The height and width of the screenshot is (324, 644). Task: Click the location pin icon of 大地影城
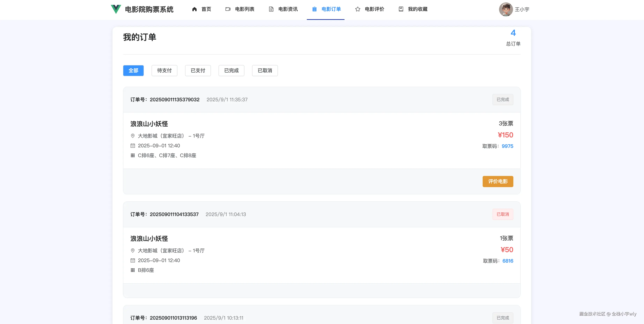[x=133, y=136]
